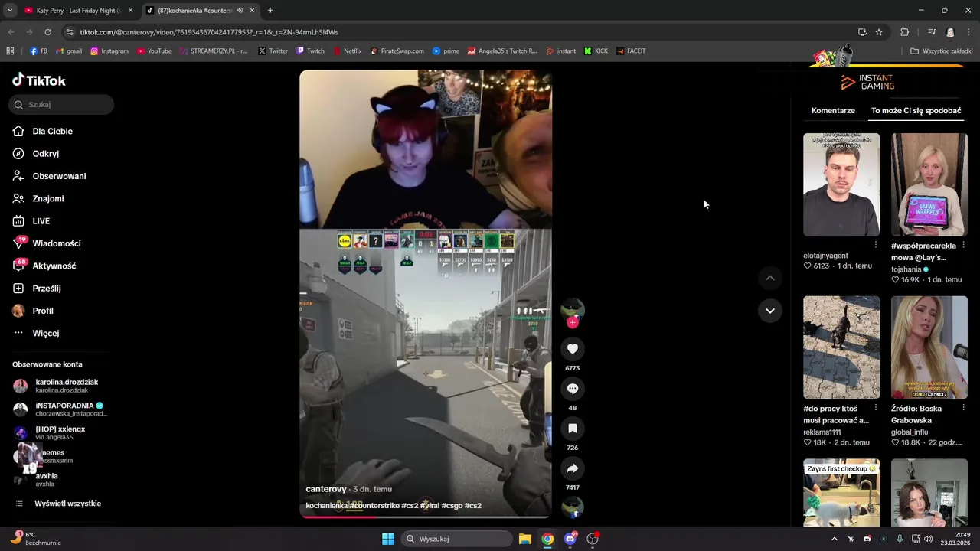Open Zayns first checkup video thumbnail
The width and height of the screenshot is (980, 551).
pos(841,493)
